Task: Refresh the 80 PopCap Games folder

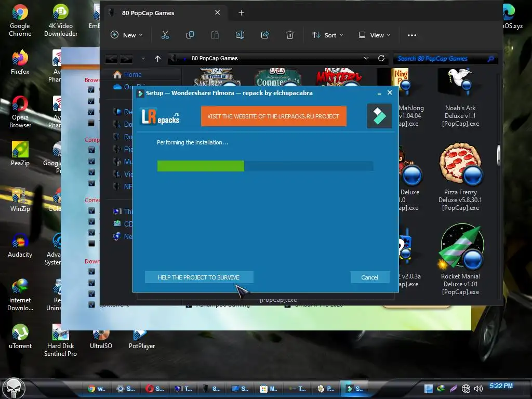Action: pyautogui.click(x=381, y=58)
